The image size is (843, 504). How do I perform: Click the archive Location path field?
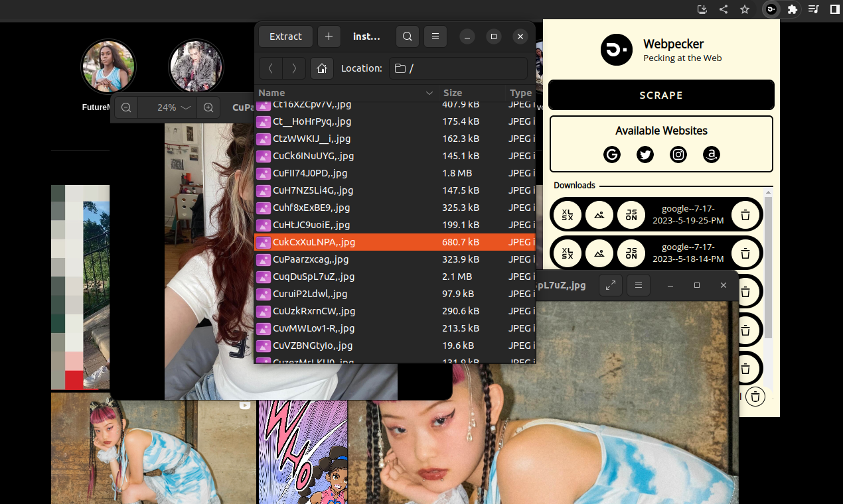point(458,68)
